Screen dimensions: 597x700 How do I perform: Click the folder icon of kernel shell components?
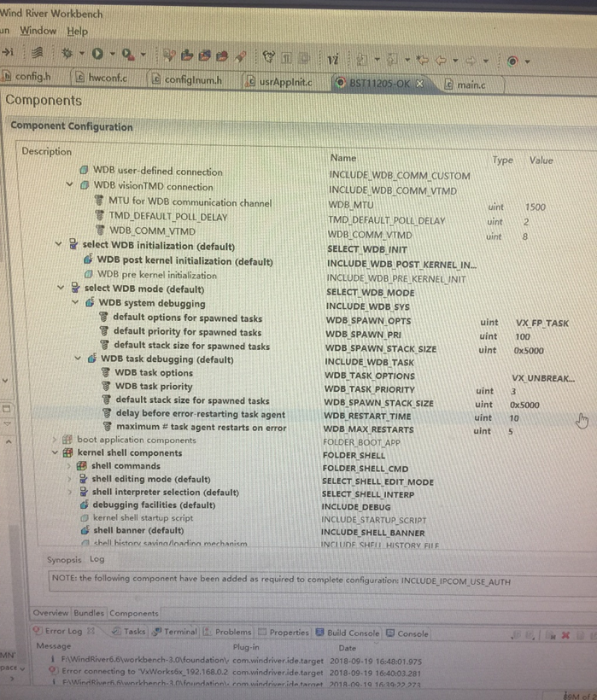click(67, 452)
